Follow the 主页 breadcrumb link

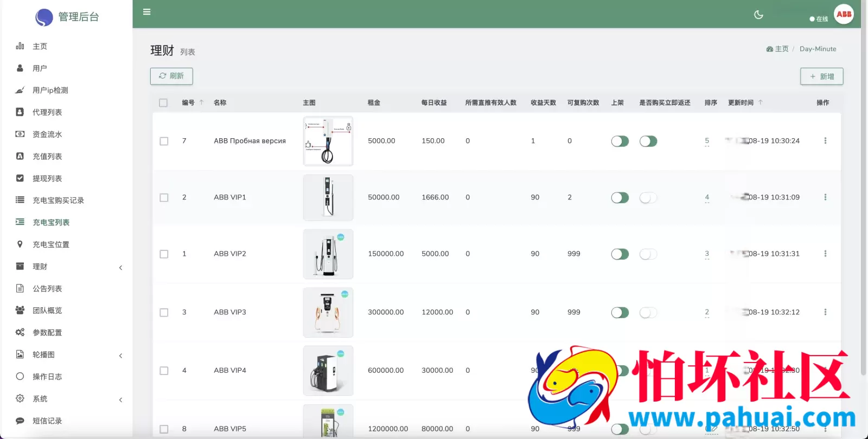coord(777,49)
